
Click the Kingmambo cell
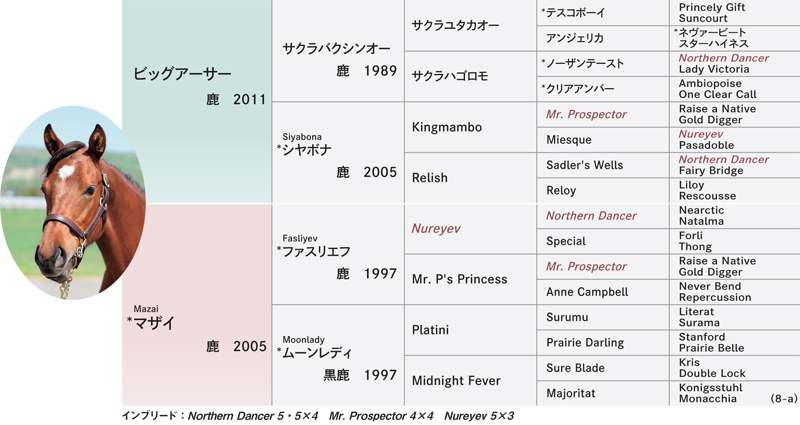point(470,127)
